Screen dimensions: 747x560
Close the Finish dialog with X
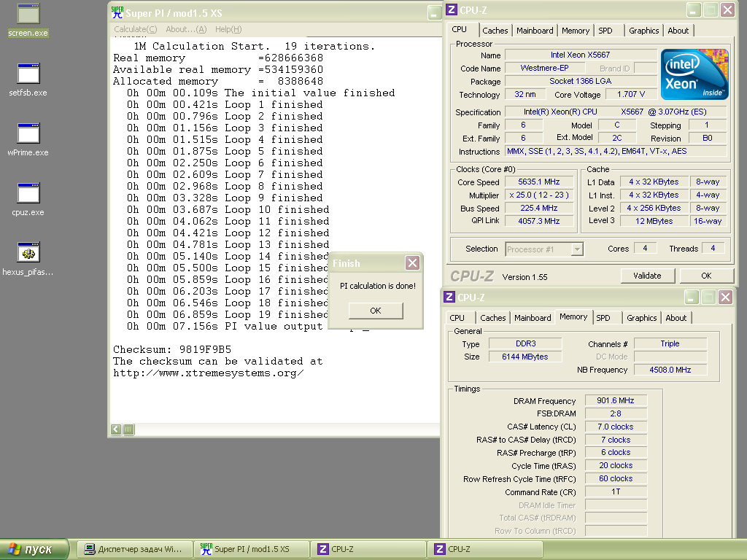point(413,262)
